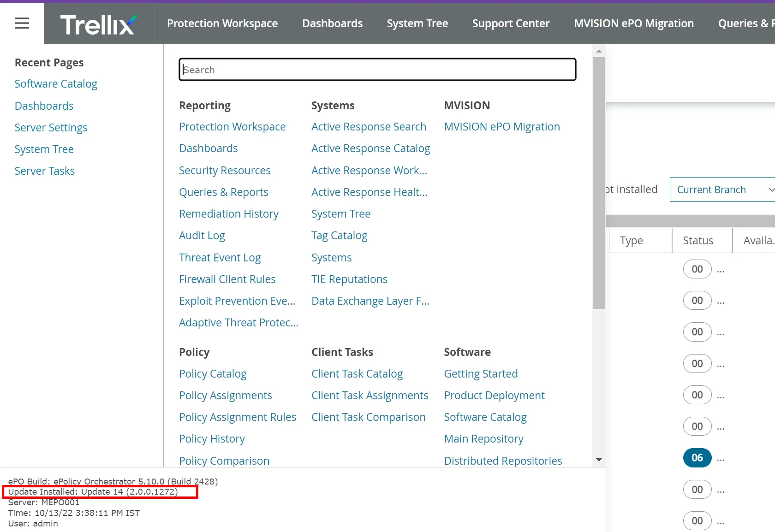Click the menu scrollbar up arrow
The width and height of the screenshot is (775, 532).
tap(599, 51)
